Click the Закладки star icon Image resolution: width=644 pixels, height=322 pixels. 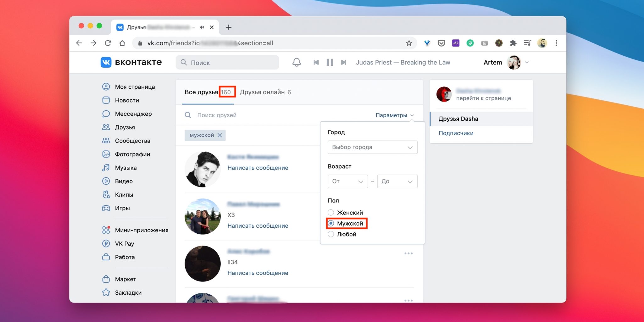tap(106, 292)
